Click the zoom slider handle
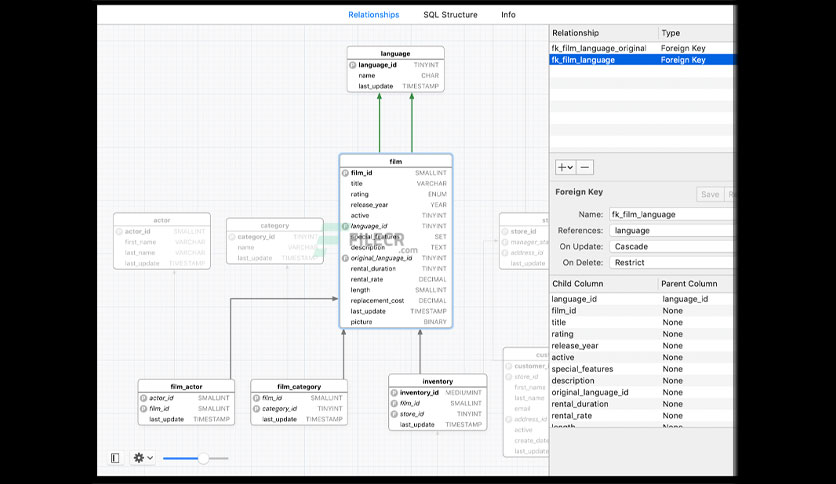The height and width of the screenshot is (484, 836). pyautogui.click(x=203, y=458)
